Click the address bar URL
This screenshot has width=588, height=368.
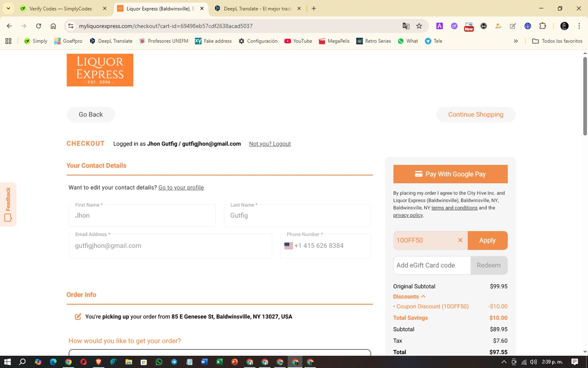pyautogui.click(x=166, y=26)
